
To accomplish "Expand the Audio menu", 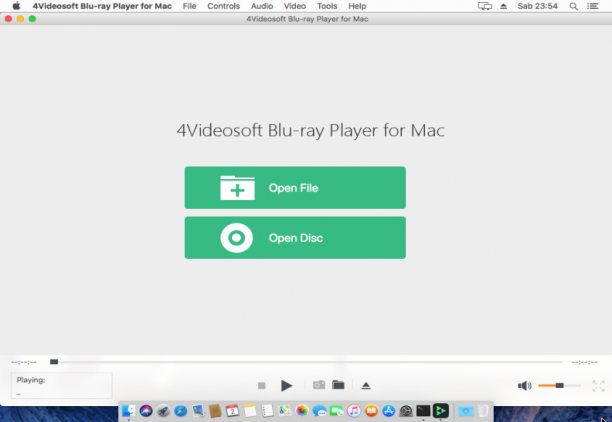I will pos(262,6).
